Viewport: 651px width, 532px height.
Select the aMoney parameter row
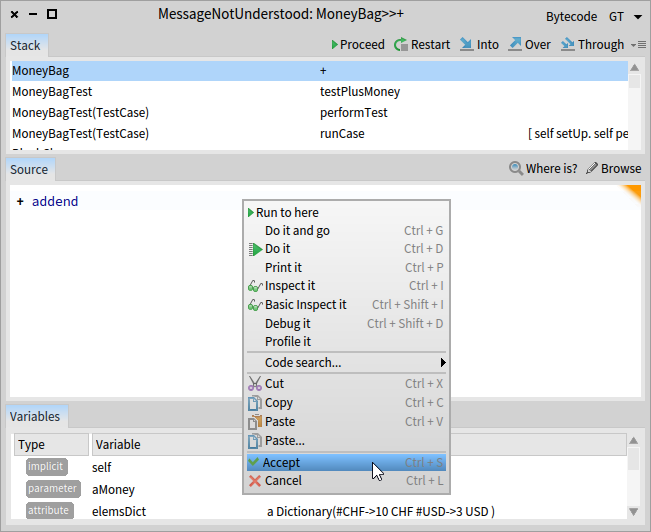pyautogui.click(x=319, y=489)
